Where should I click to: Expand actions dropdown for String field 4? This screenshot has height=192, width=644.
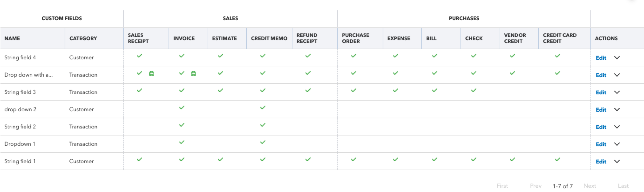coord(617,58)
